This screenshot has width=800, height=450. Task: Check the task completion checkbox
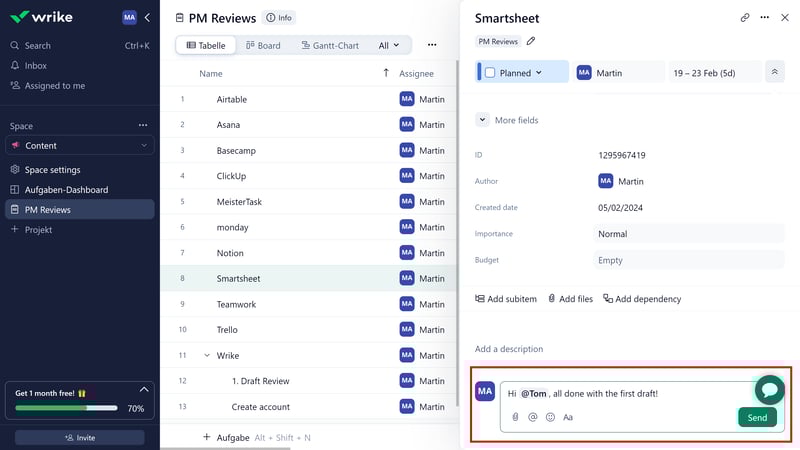pyautogui.click(x=490, y=73)
